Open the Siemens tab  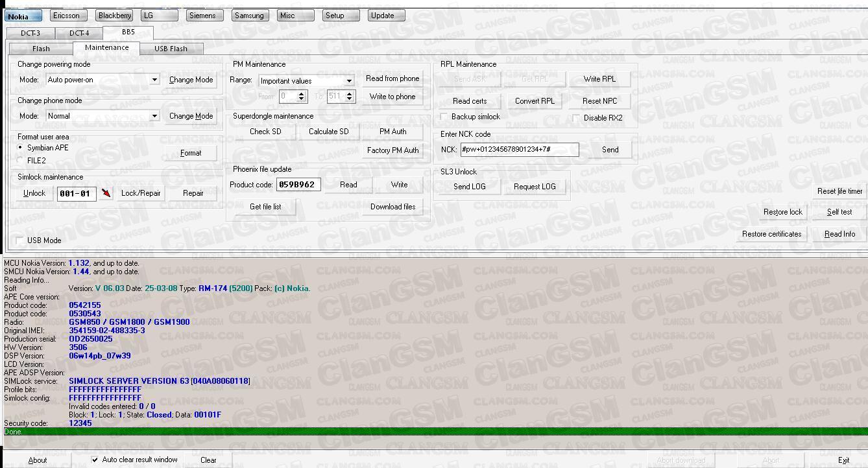pyautogui.click(x=205, y=16)
